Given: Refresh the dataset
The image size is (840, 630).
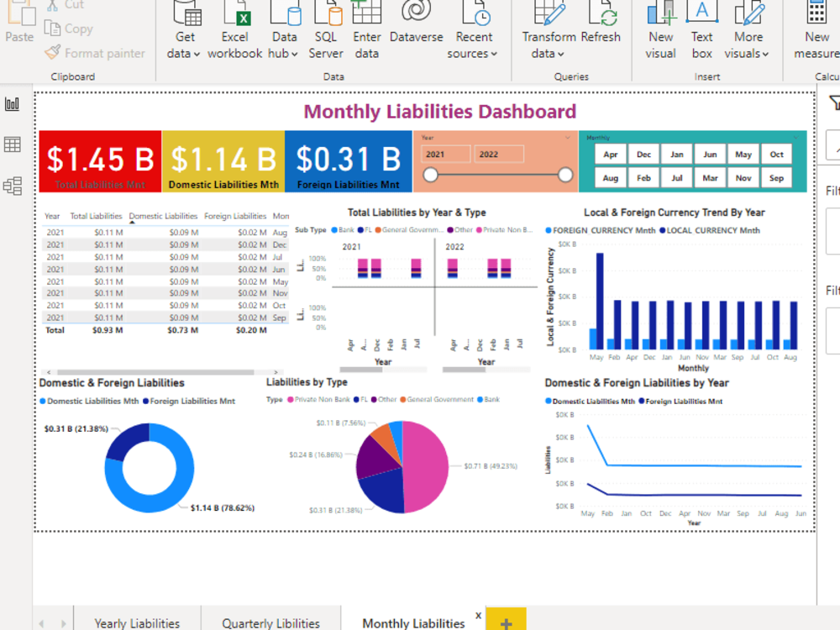Looking at the screenshot, I should 602,34.
